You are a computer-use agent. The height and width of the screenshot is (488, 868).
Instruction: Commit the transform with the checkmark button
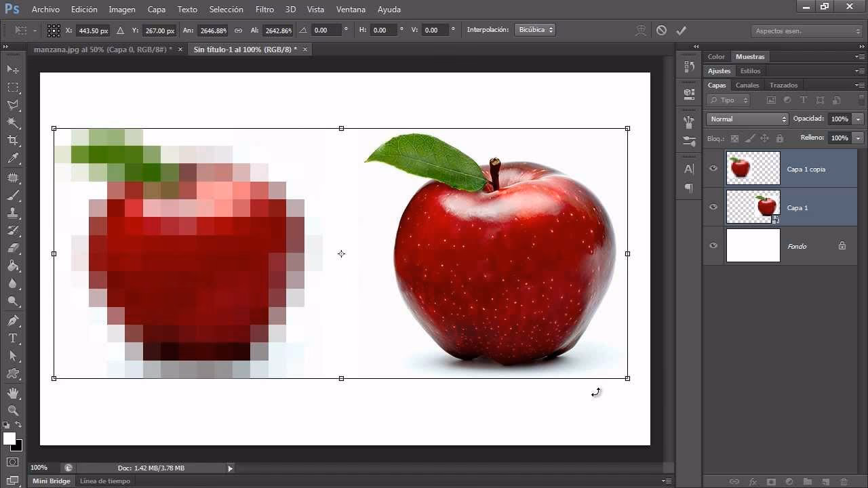click(682, 30)
